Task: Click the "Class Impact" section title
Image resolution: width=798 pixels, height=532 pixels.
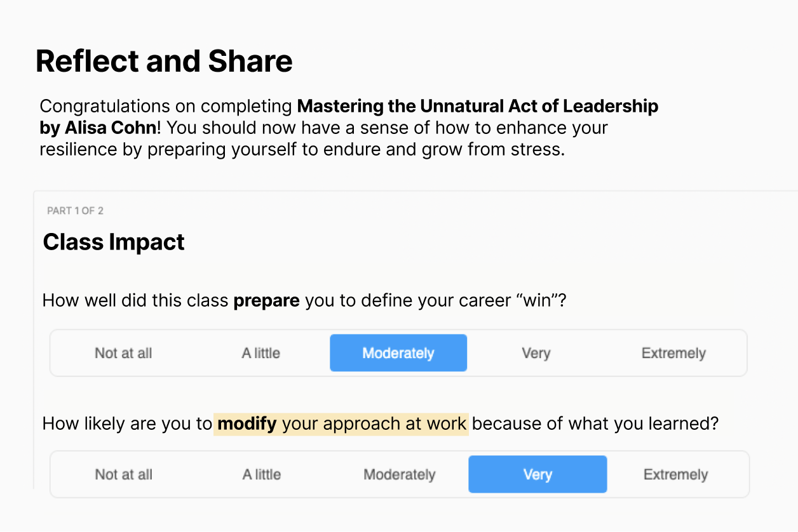Action: (113, 242)
